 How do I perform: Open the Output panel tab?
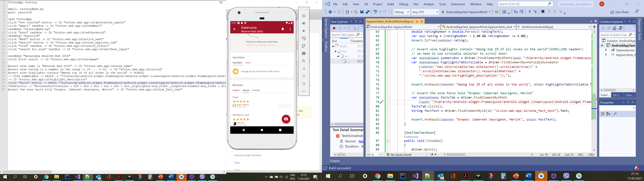[x=335, y=161]
